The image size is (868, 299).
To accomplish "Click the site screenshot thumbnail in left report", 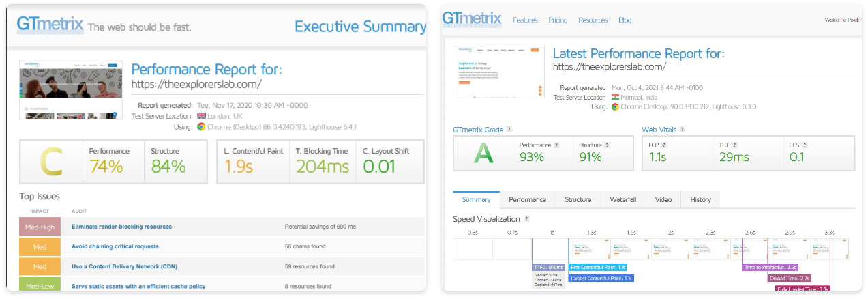I will [71, 89].
